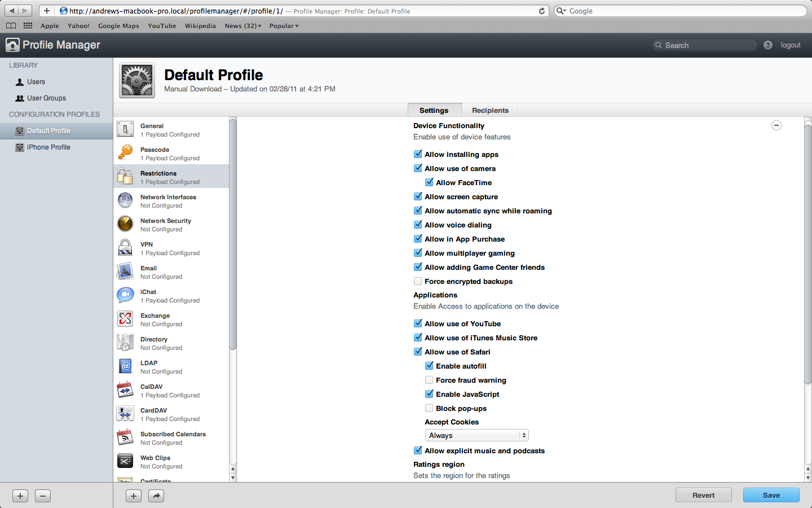The image size is (812, 508).
Task: Click the Default Profile gear icon
Action: (137, 80)
